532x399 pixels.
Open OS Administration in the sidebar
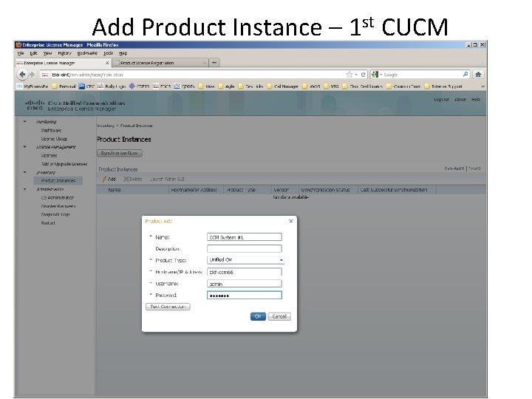tap(58, 197)
